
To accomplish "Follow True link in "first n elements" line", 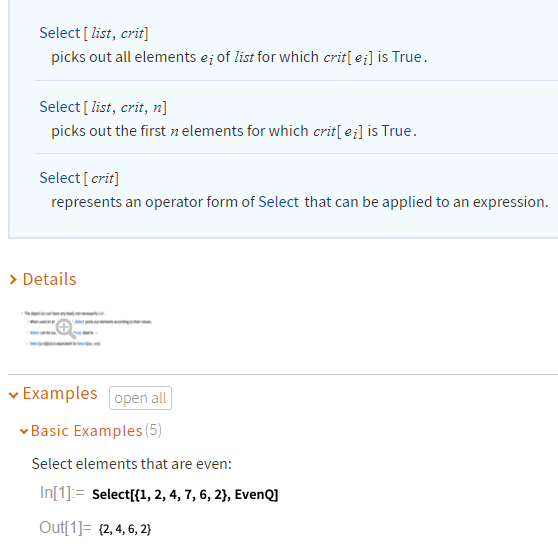I will [x=396, y=131].
